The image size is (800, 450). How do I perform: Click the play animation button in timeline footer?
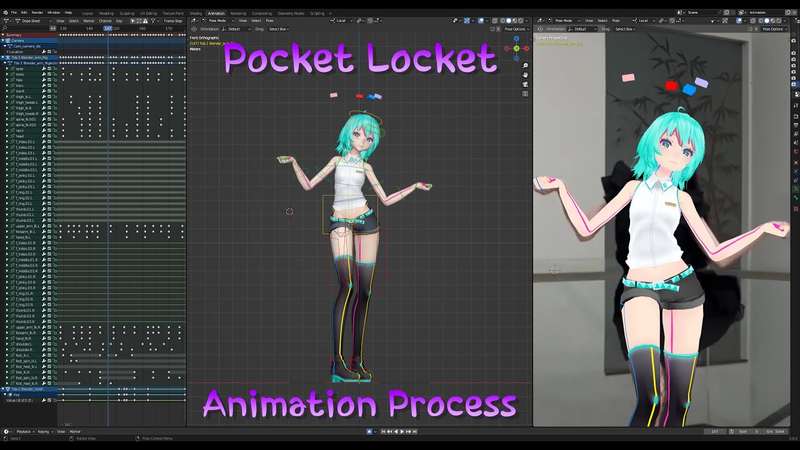402,432
